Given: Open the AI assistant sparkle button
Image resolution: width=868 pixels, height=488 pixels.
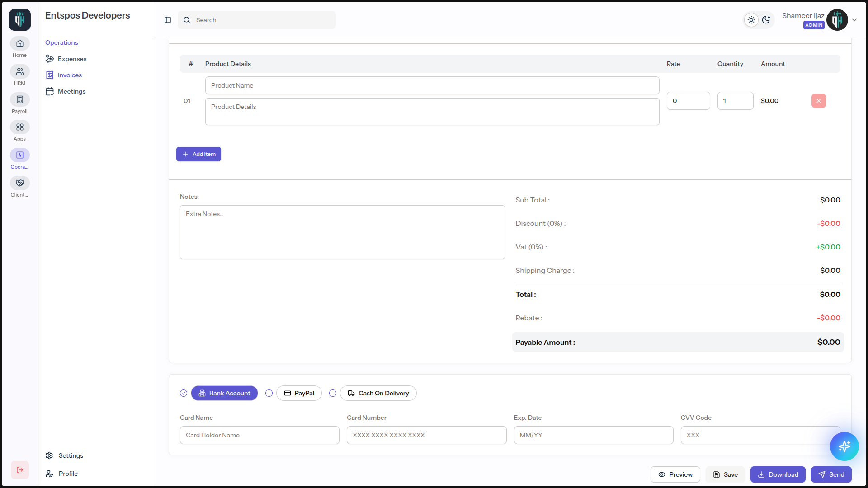Looking at the screenshot, I should [x=844, y=446].
